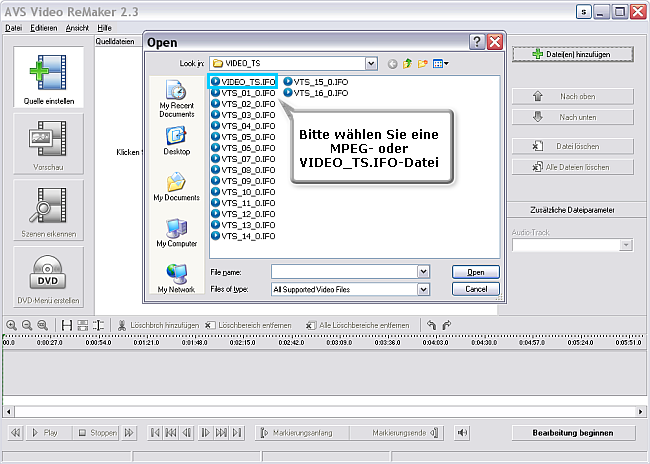Screen dimensions: 650x464
Task: Go to Desktop in places bar
Action: click(177, 141)
